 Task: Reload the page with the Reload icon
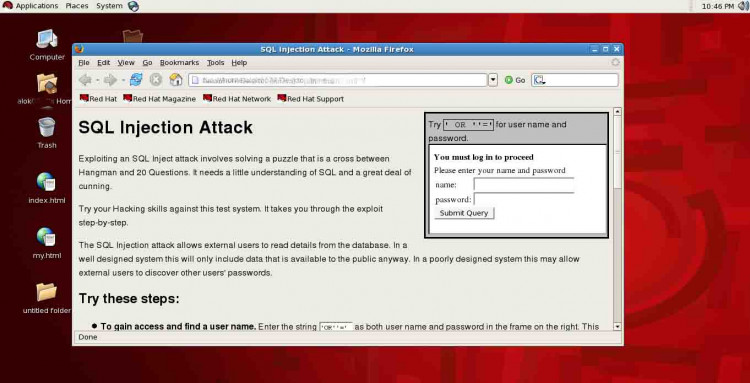pos(136,80)
